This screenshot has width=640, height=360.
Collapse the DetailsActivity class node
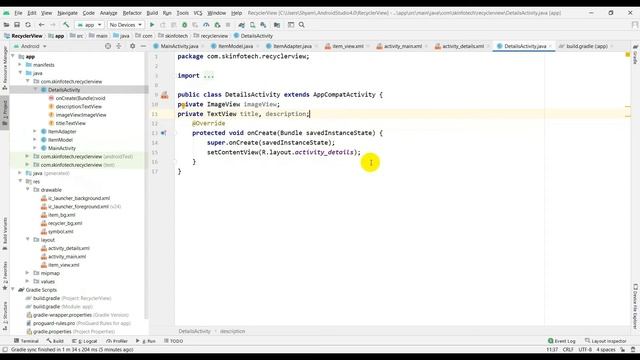click(35, 90)
